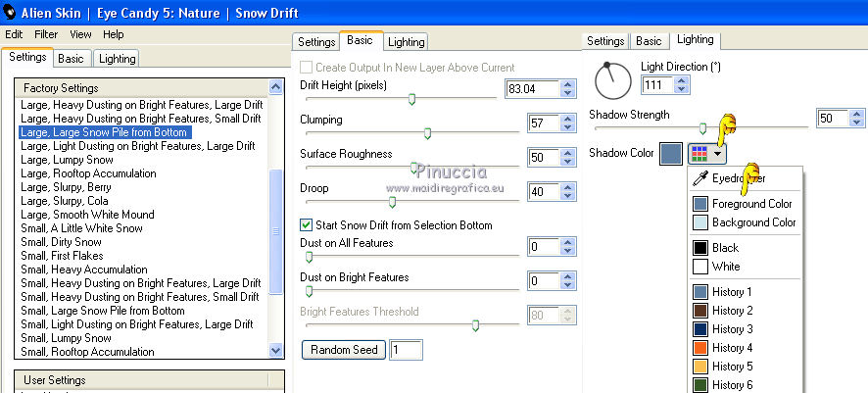This screenshot has width=868, height=393.
Task: Click settings list scrollbar down arrow
Action: coord(275,350)
